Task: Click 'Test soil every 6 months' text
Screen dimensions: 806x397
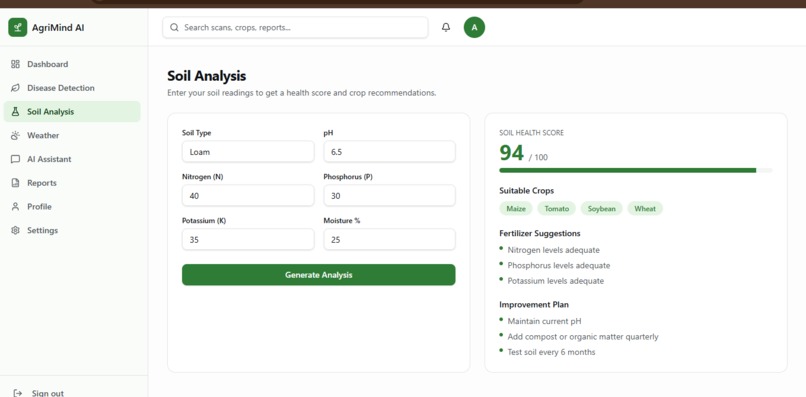Action: tap(551, 352)
